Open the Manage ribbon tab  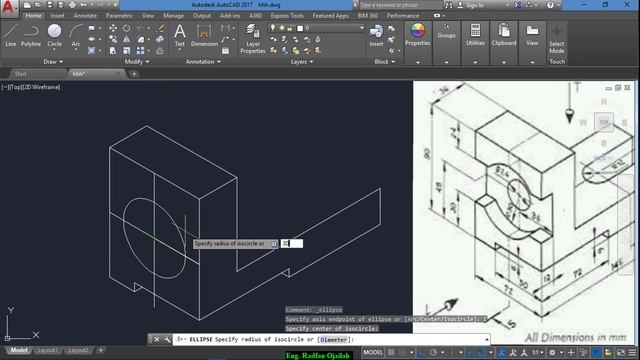(x=173, y=16)
